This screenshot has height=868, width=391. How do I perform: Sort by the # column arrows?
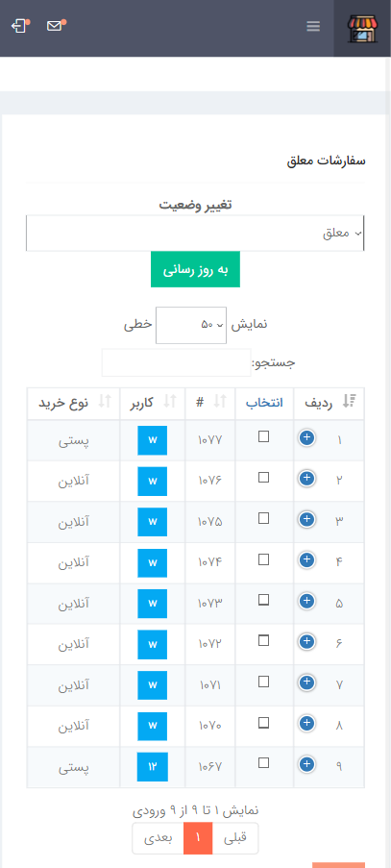pos(220,402)
